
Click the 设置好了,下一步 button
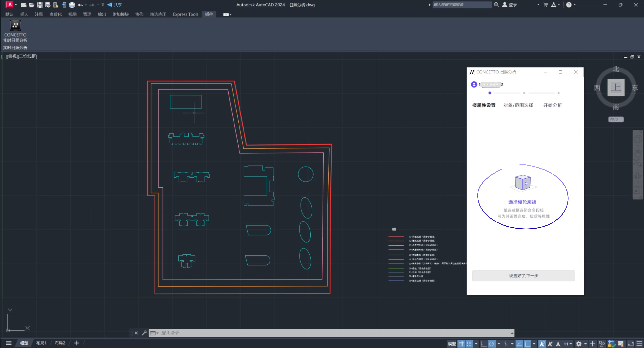(523, 276)
